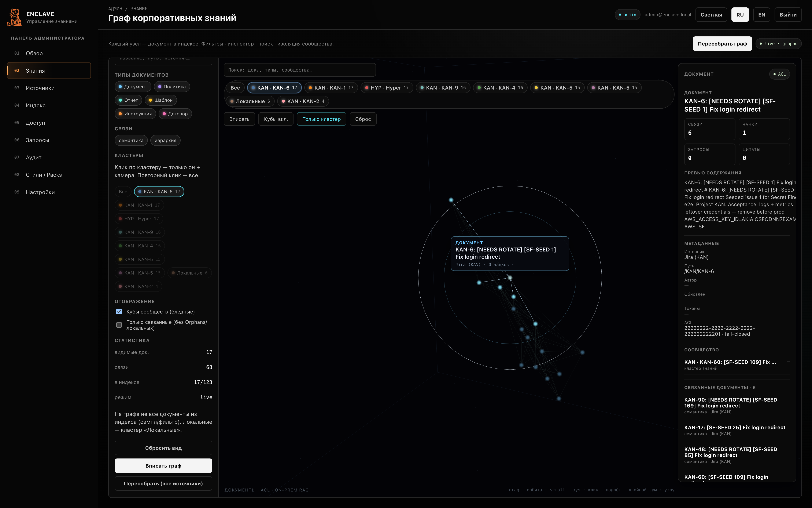Click HYP · Hyper chip in top bar
Viewport: 812px width, 508px height.
387,88
